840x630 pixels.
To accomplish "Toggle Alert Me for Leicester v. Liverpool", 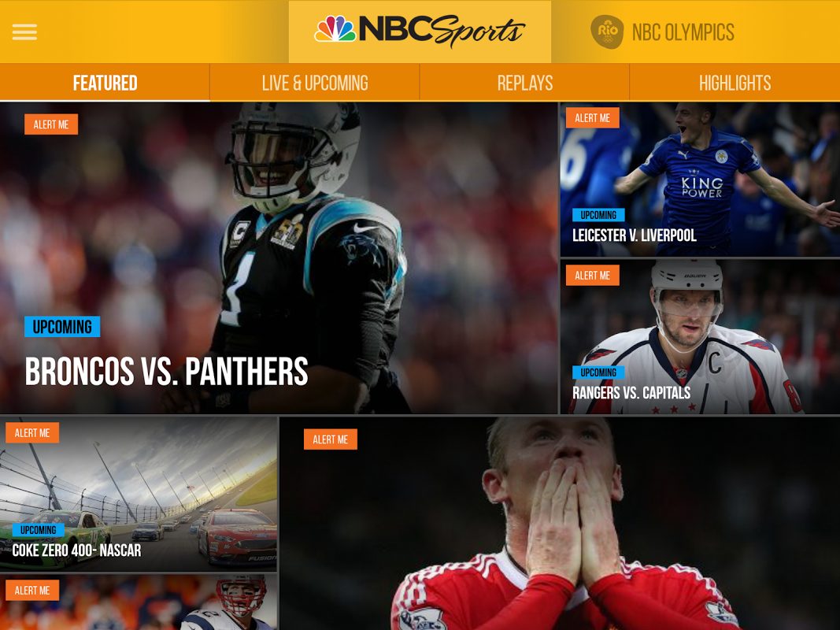I will click(593, 118).
